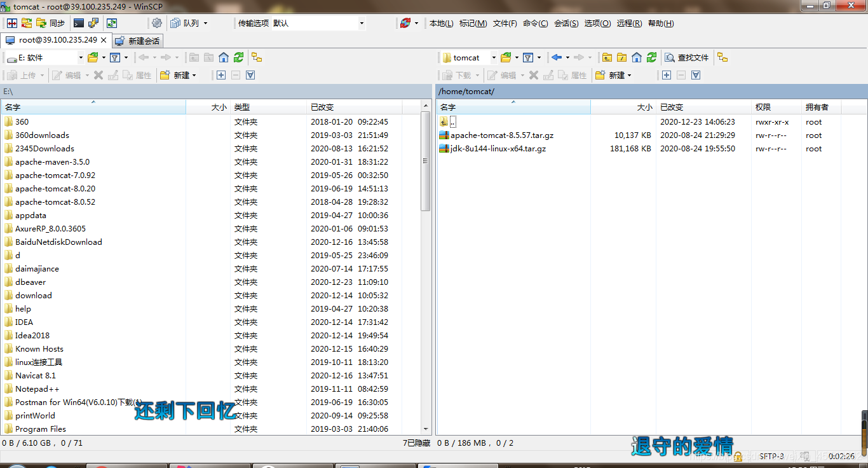Click the local panel directory tree icon
The image size is (868, 468).
pos(257,57)
